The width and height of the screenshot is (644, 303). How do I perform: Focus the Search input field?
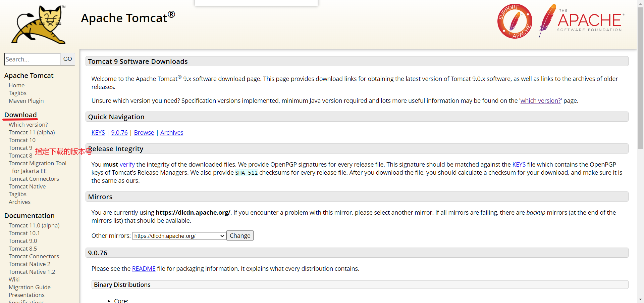click(32, 59)
